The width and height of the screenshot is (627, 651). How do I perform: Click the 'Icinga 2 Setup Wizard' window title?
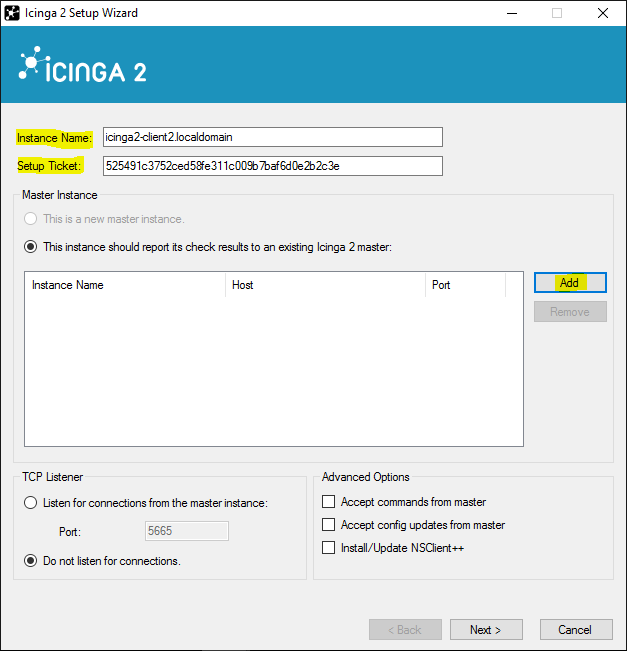click(81, 13)
